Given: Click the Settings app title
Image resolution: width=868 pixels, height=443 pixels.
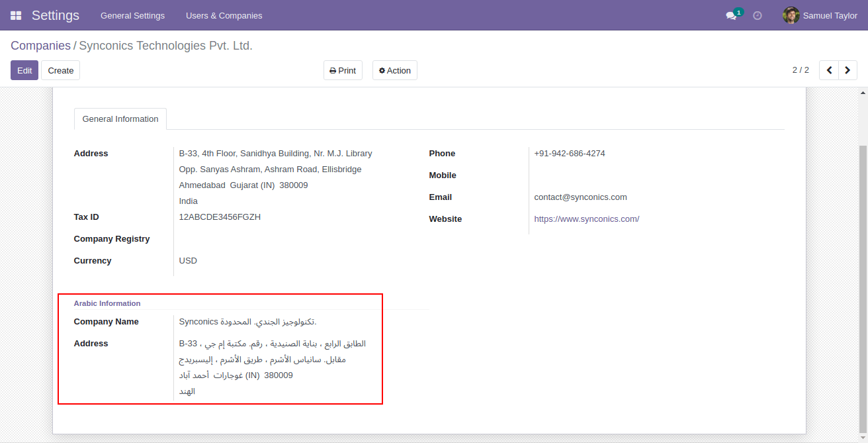Looking at the screenshot, I should point(56,15).
